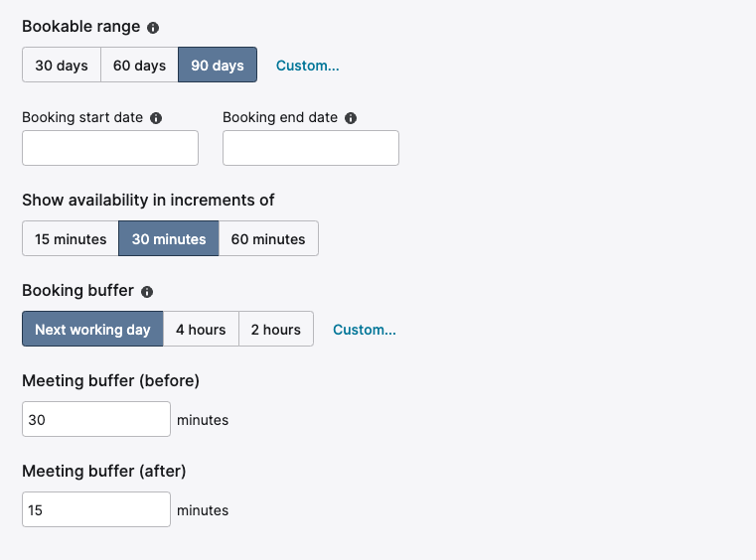Click the Booking start date field
This screenshot has width=756, height=560.
[x=110, y=148]
